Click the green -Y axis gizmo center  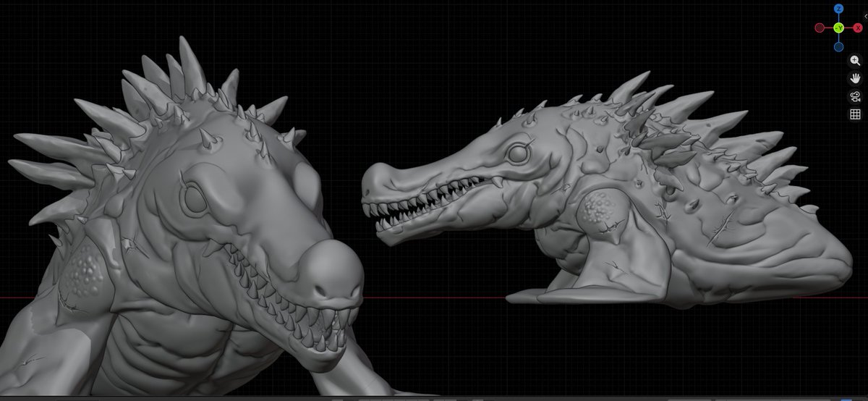pyautogui.click(x=838, y=28)
